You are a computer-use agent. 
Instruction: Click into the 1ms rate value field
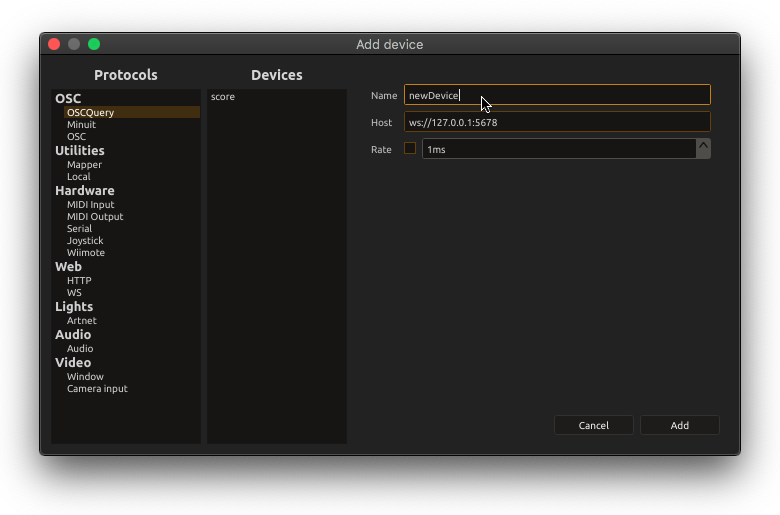click(559, 149)
